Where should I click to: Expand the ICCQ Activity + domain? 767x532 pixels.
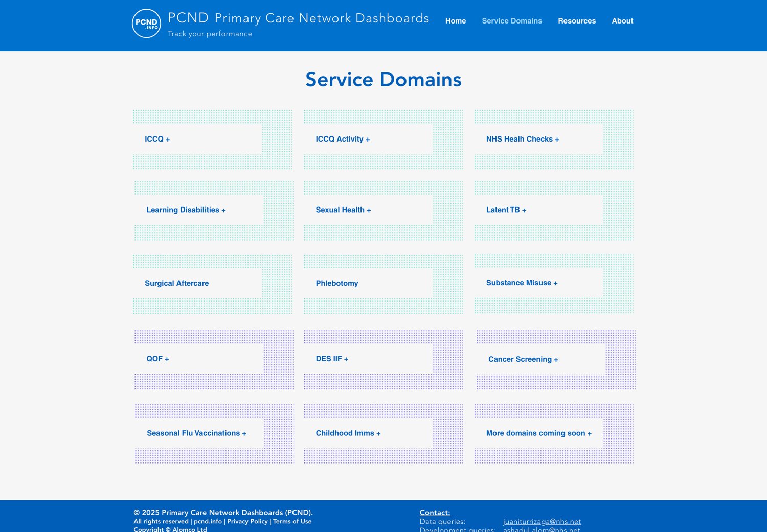point(343,139)
